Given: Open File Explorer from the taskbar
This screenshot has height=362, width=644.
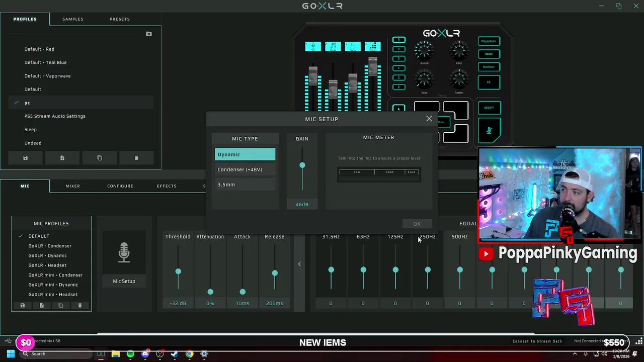Looking at the screenshot, I should pyautogui.click(x=116, y=354).
